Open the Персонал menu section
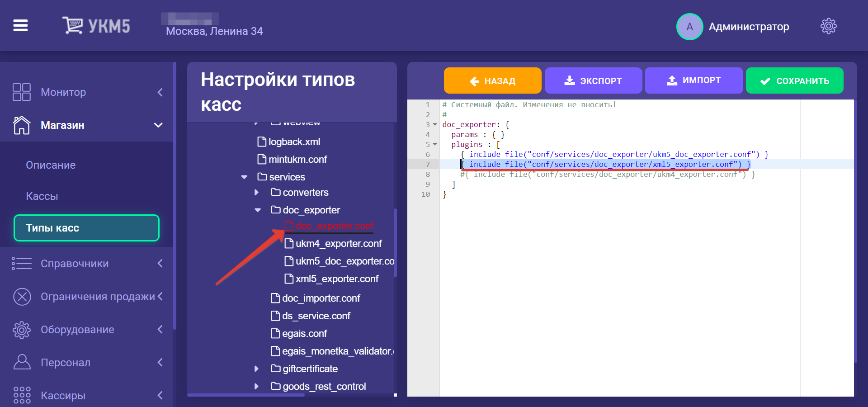 click(86, 362)
